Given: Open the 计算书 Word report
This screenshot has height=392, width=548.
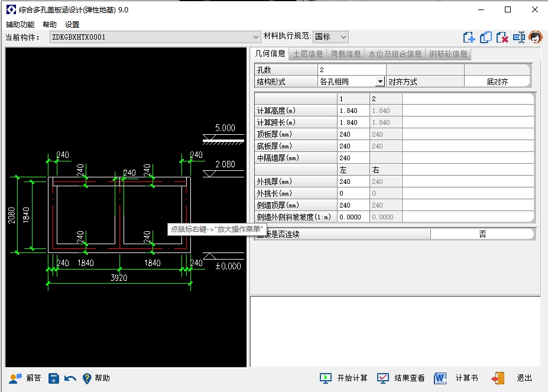Looking at the screenshot, I should click(x=456, y=378).
